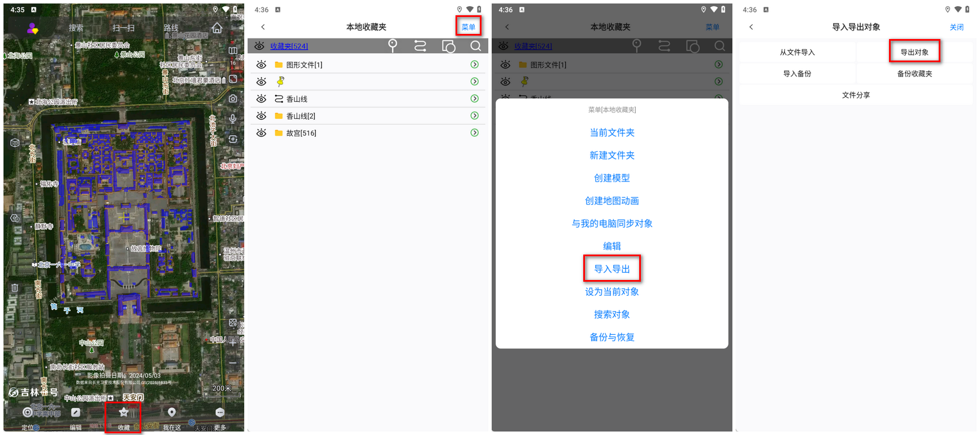
Task: Open green arrow of 香山线[2] row
Action: click(475, 115)
